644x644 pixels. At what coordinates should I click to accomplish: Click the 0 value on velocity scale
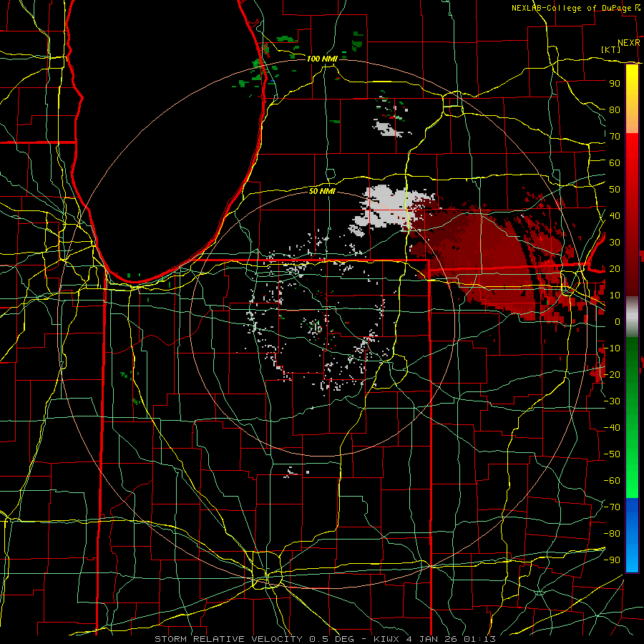tap(617, 321)
